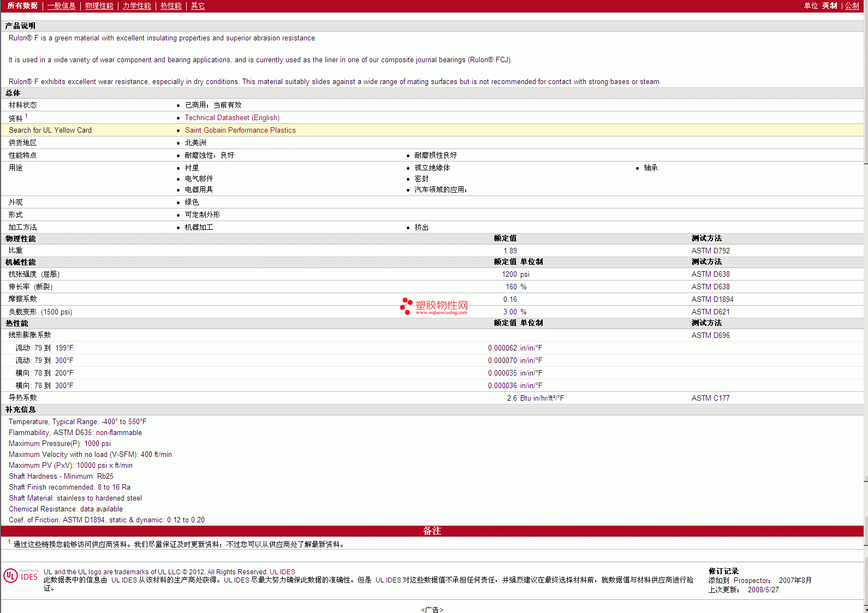
Task: Select the 其它 navigation link
Action: [x=198, y=5]
